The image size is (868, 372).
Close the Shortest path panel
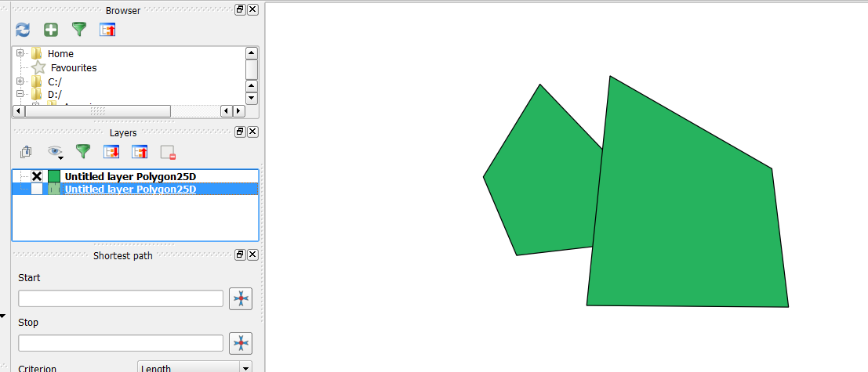252,255
